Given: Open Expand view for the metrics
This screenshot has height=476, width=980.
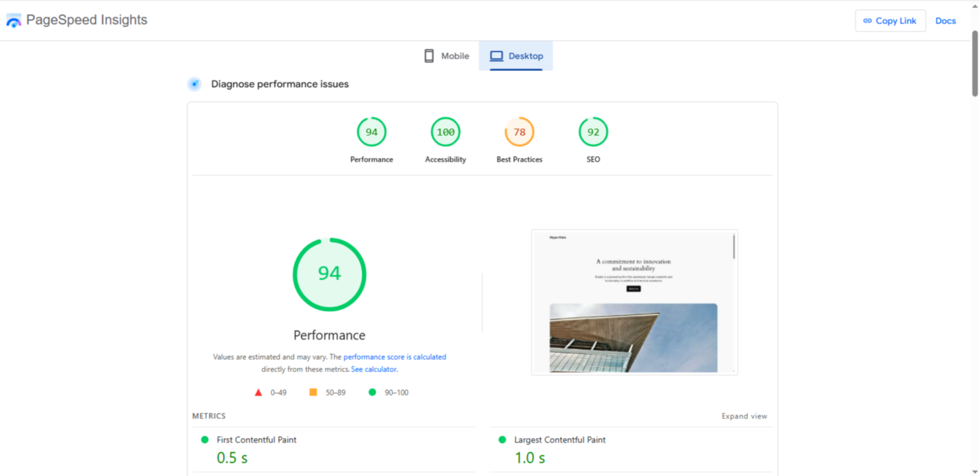Looking at the screenshot, I should click(x=744, y=416).
